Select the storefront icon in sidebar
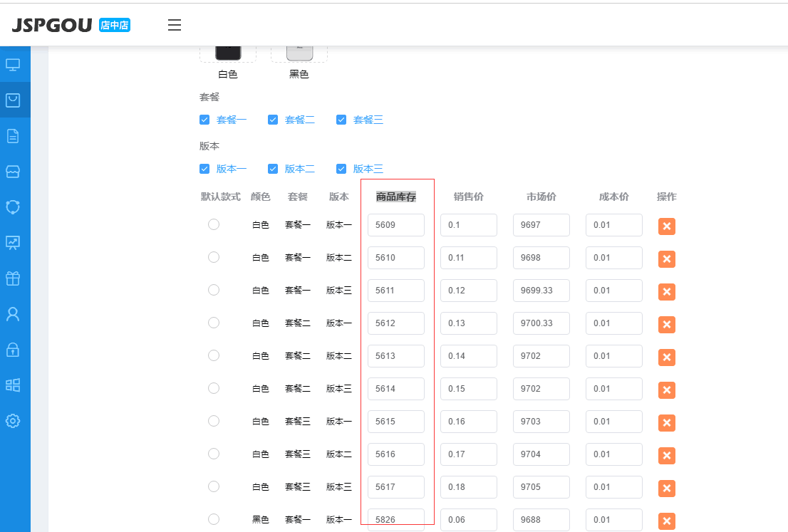This screenshot has height=532, width=788. click(13, 172)
